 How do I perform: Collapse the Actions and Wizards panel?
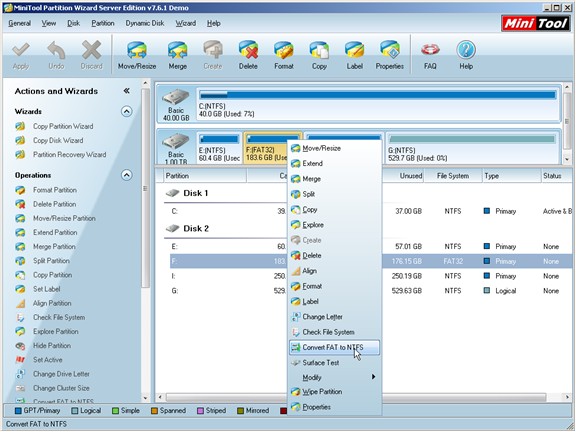(126, 91)
